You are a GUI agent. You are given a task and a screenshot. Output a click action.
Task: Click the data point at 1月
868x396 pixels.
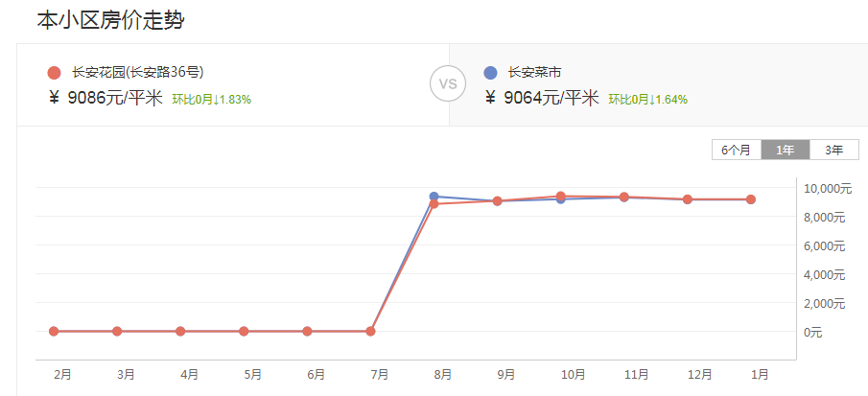click(751, 199)
